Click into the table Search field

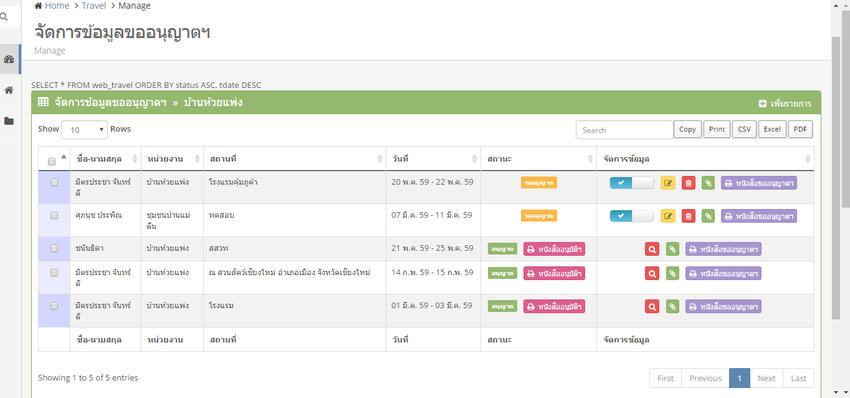point(624,130)
